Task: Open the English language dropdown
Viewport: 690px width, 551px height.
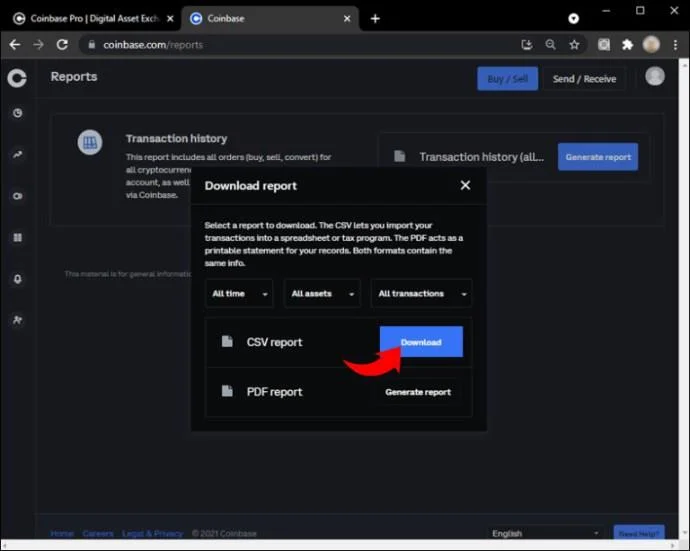Action: pyautogui.click(x=546, y=533)
